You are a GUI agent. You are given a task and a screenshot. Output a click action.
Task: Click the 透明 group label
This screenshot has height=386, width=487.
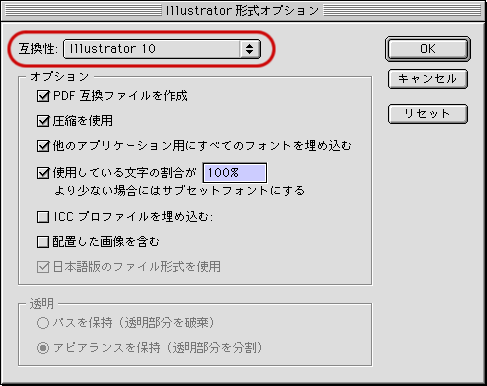[x=42, y=304]
